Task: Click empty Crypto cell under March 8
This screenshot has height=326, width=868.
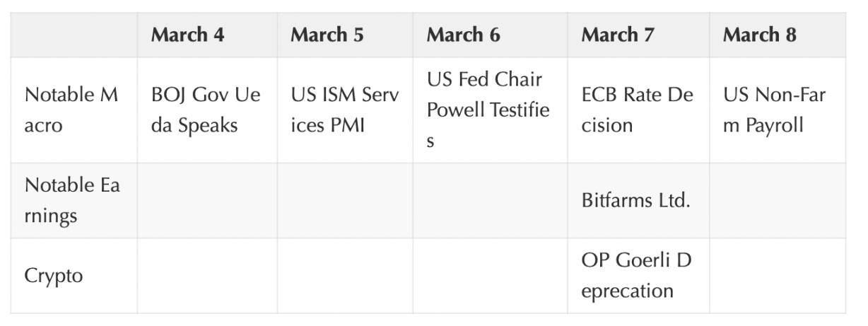Action: pyautogui.click(x=777, y=275)
